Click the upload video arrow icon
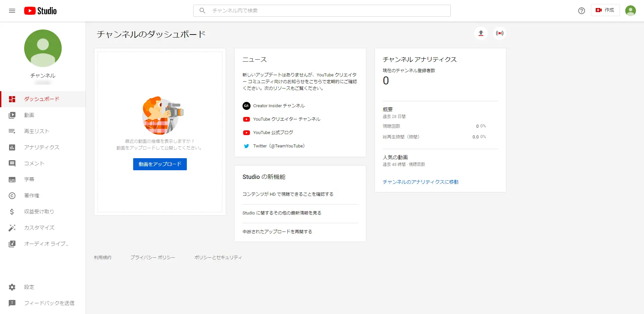The height and width of the screenshot is (314, 644). point(481,33)
